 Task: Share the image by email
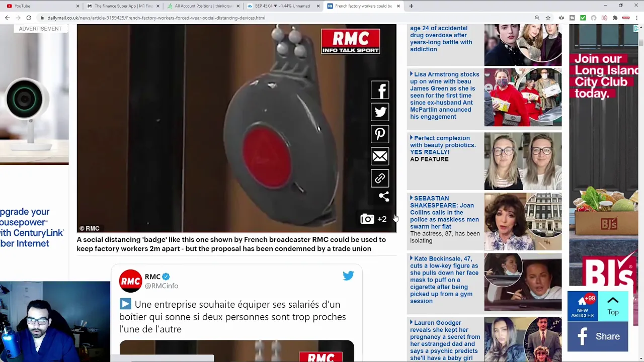(380, 156)
